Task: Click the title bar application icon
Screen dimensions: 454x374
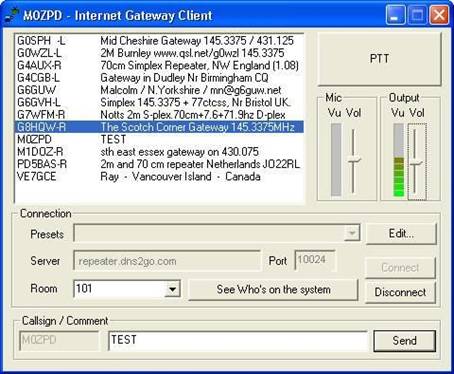Action: tap(11, 15)
